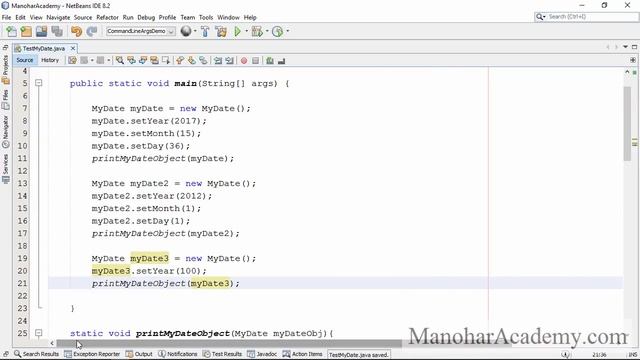Open the Output window
The height and width of the screenshot is (360, 640).
tap(139, 354)
